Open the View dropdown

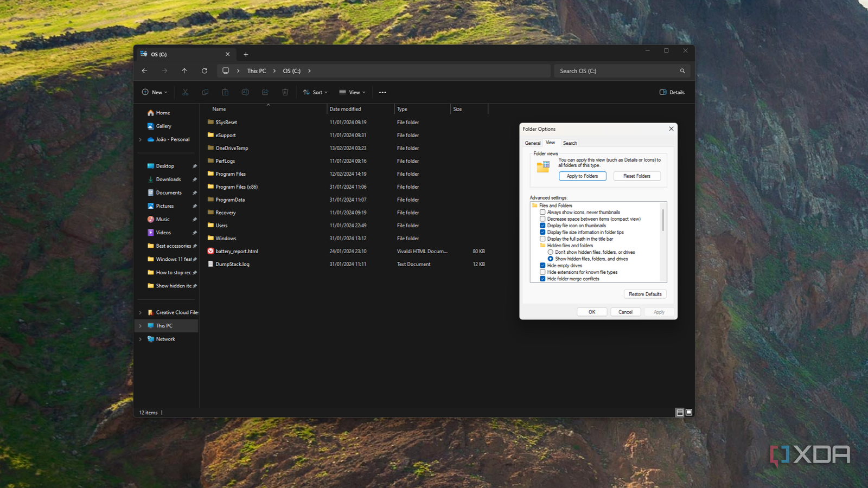[352, 92]
